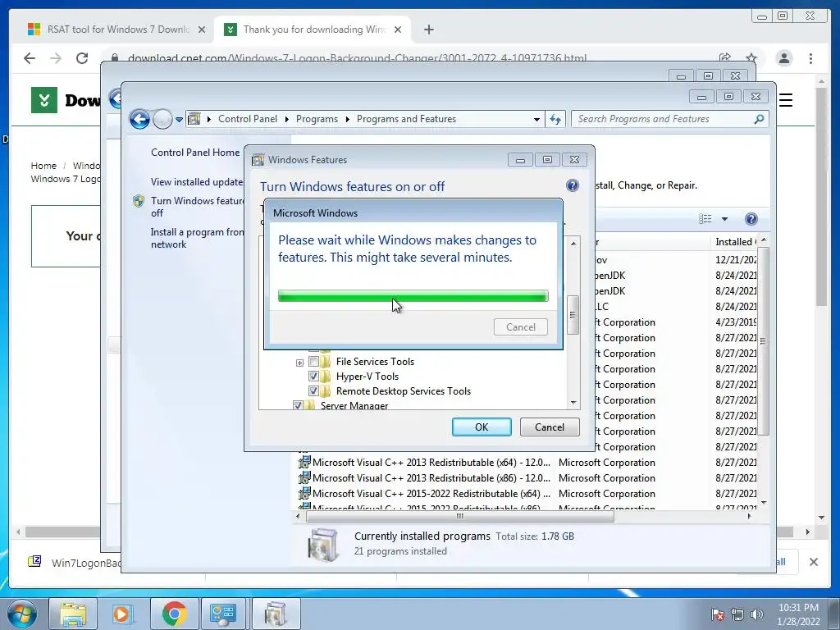
Task: Select Remote Desktop Services Tools folder icon
Action: point(325,391)
